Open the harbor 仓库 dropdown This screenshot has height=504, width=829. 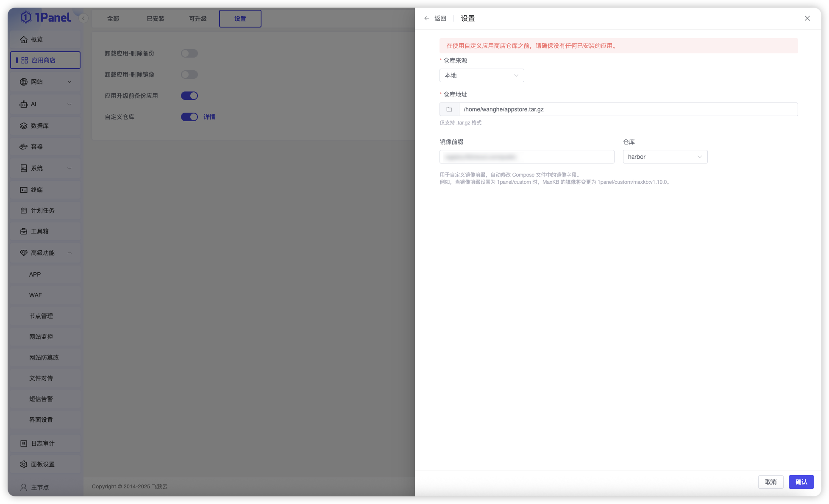(x=665, y=157)
